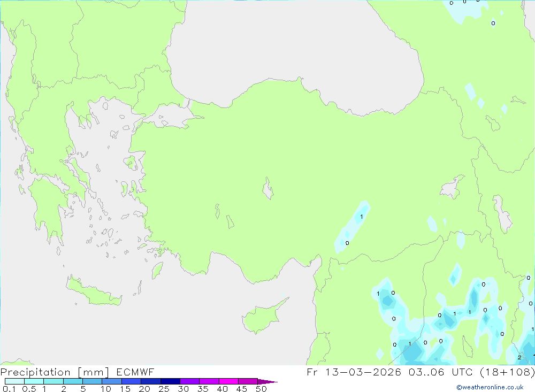
Task: Click the weatheronline.co.uk copyright text
Action: pyautogui.click(x=490, y=387)
